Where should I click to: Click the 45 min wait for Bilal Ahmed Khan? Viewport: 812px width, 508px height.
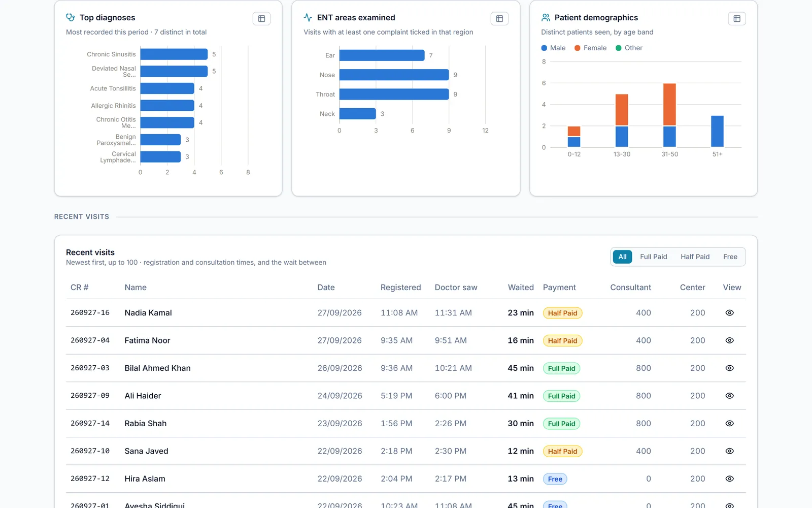[x=521, y=368]
